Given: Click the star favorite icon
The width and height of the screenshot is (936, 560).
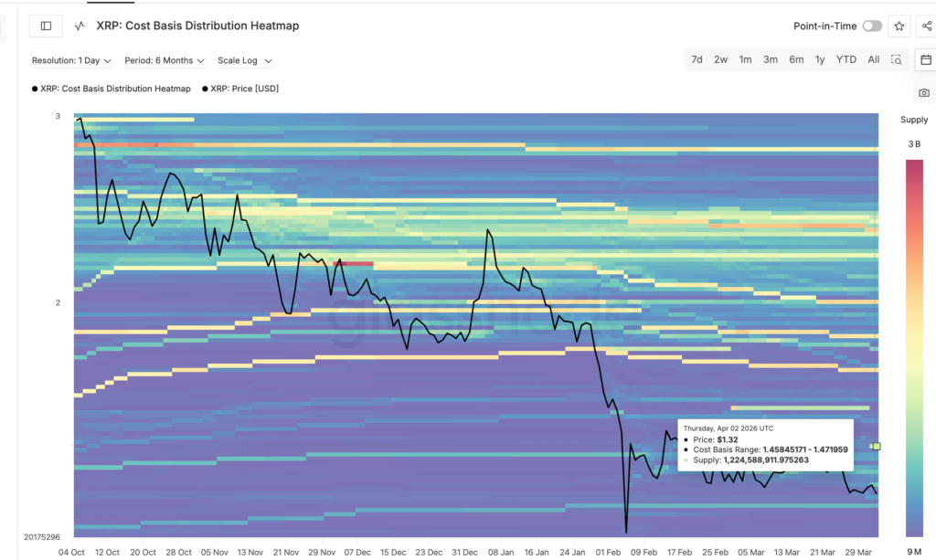Looking at the screenshot, I should 899,26.
